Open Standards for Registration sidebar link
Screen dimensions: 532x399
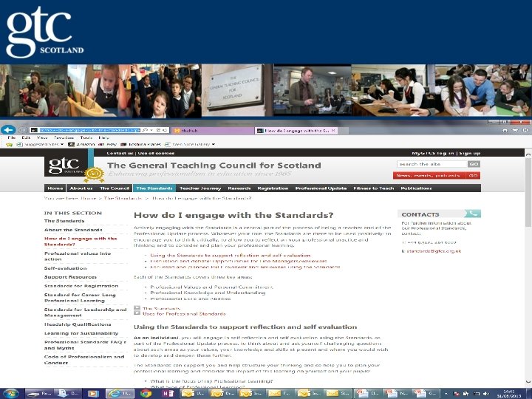[81, 286]
